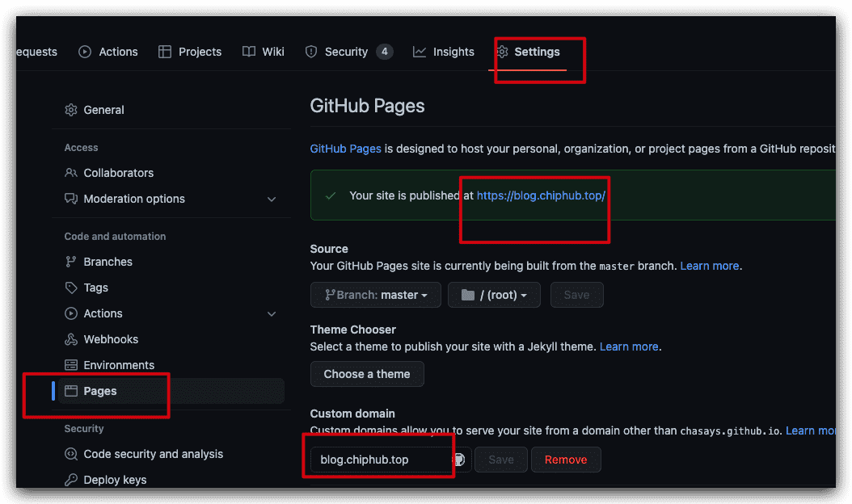This screenshot has width=852, height=504.
Task: Switch to the Insights tab
Action: (x=444, y=52)
